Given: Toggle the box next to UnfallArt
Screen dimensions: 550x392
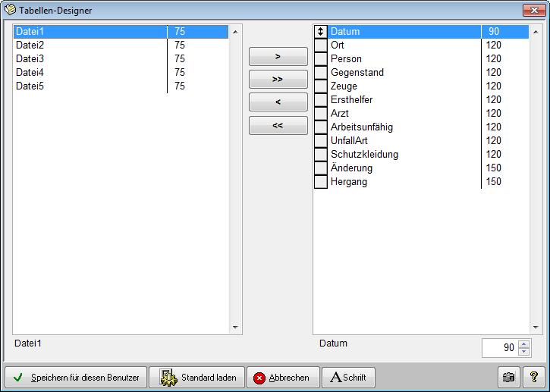Looking at the screenshot, I should [321, 141].
